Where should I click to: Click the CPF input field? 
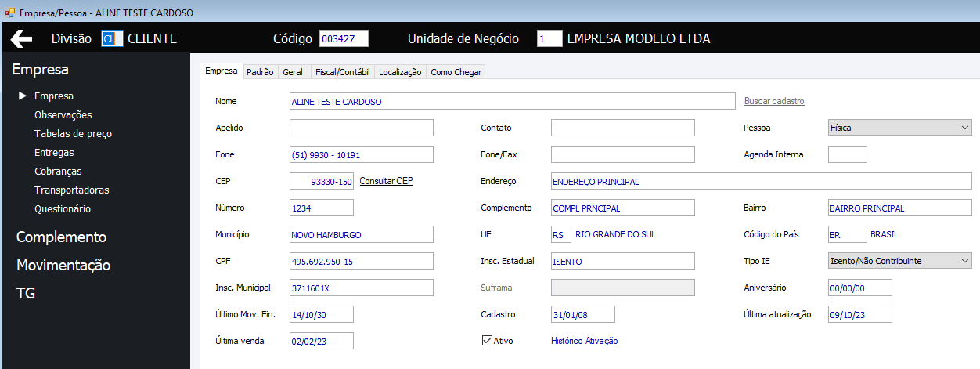pos(362,261)
